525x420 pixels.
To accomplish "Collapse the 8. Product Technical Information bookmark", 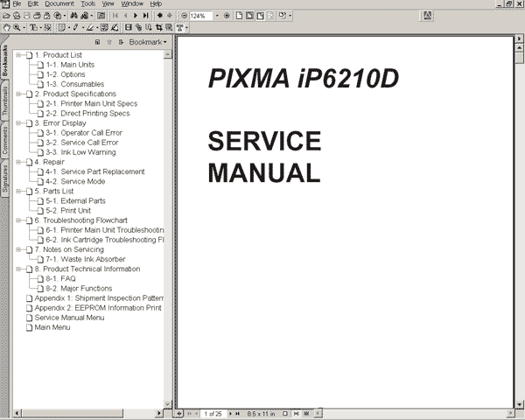I will (18, 269).
